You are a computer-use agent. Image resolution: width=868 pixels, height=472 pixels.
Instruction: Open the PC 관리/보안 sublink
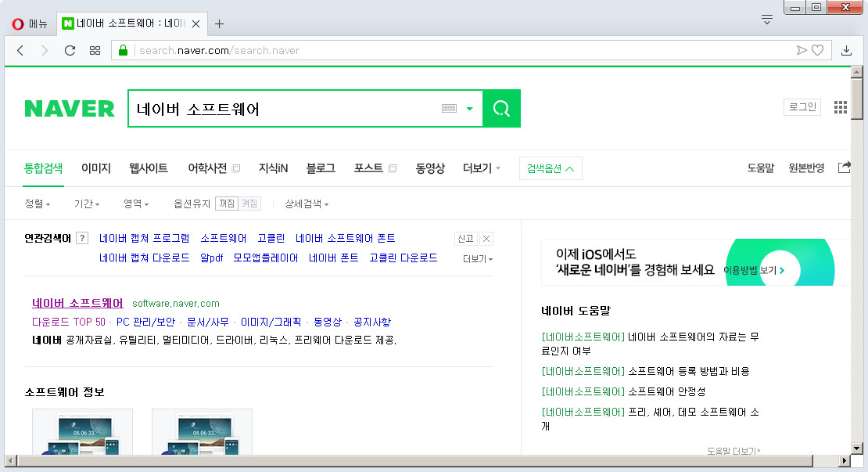pyautogui.click(x=145, y=322)
